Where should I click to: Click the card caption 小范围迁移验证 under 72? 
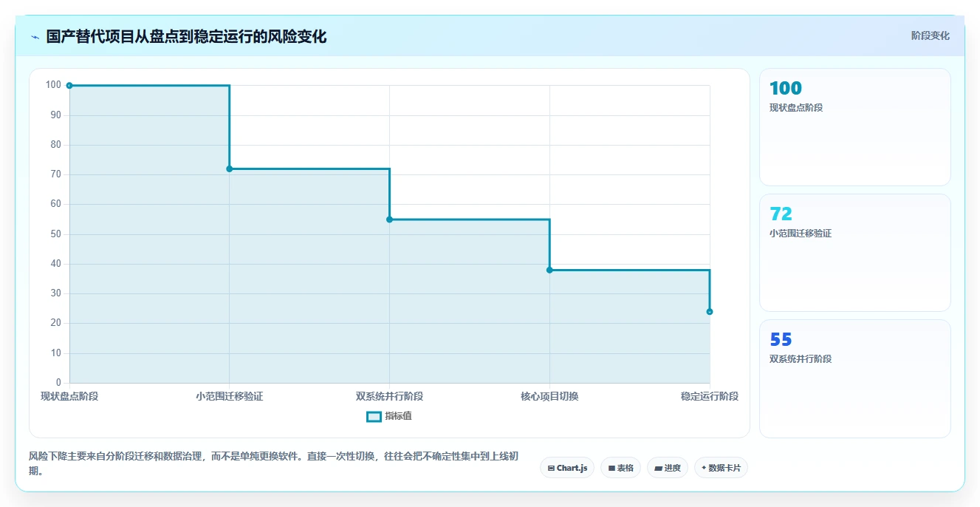801,234
